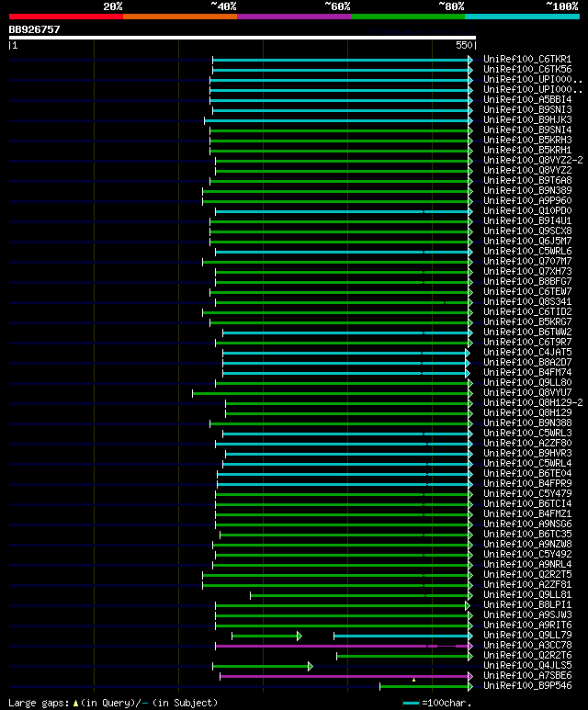Click the red 20% identity legend segment
Screen dimensions: 588x710
(x=66, y=17)
